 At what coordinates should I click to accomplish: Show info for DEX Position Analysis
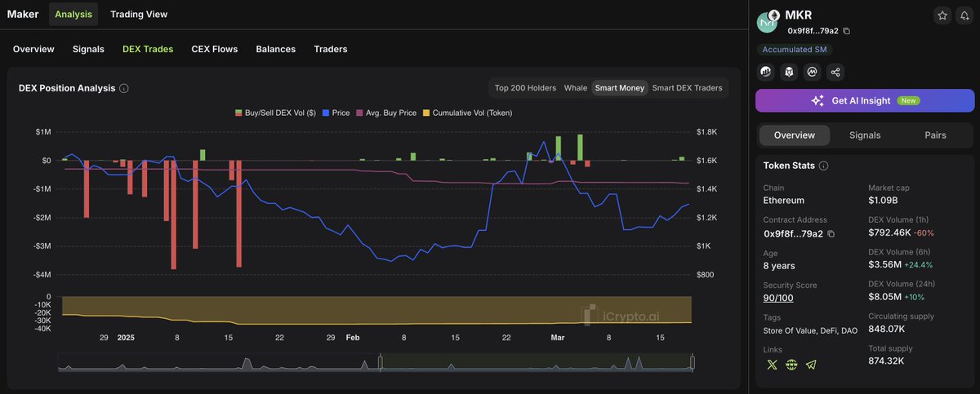(x=123, y=88)
